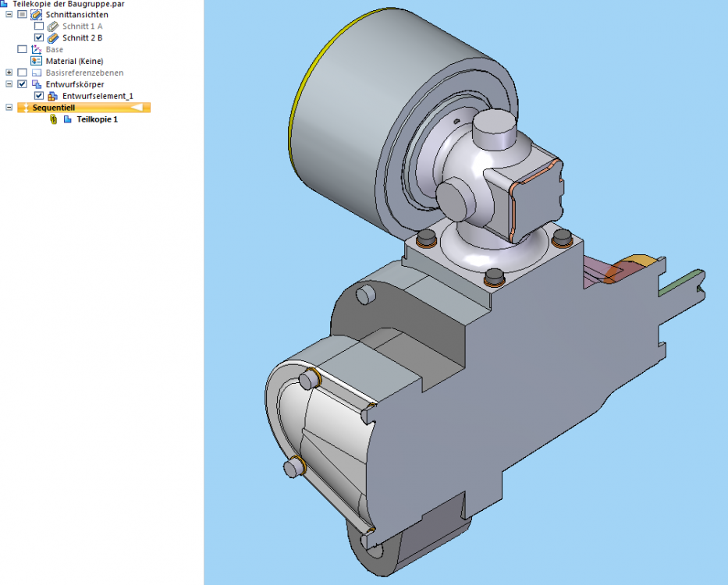Enable the Schnitt 1 A checkbox
The width and height of the screenshot is (728, 585).
tap(39, 26)
